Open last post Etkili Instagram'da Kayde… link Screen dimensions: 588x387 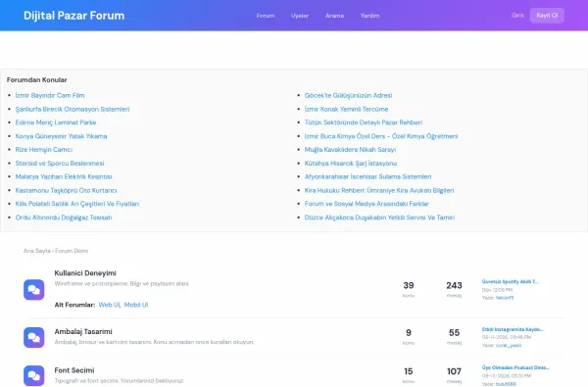pos(513,329)
